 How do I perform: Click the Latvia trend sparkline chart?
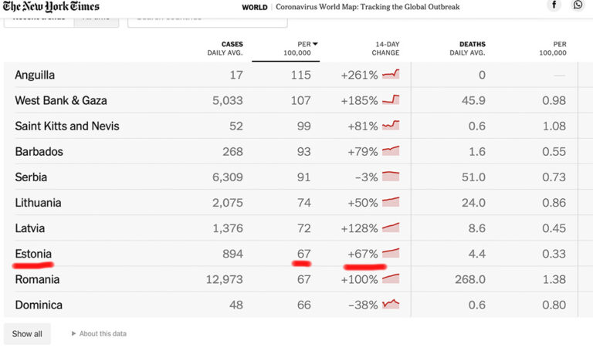tap(391, 228)
